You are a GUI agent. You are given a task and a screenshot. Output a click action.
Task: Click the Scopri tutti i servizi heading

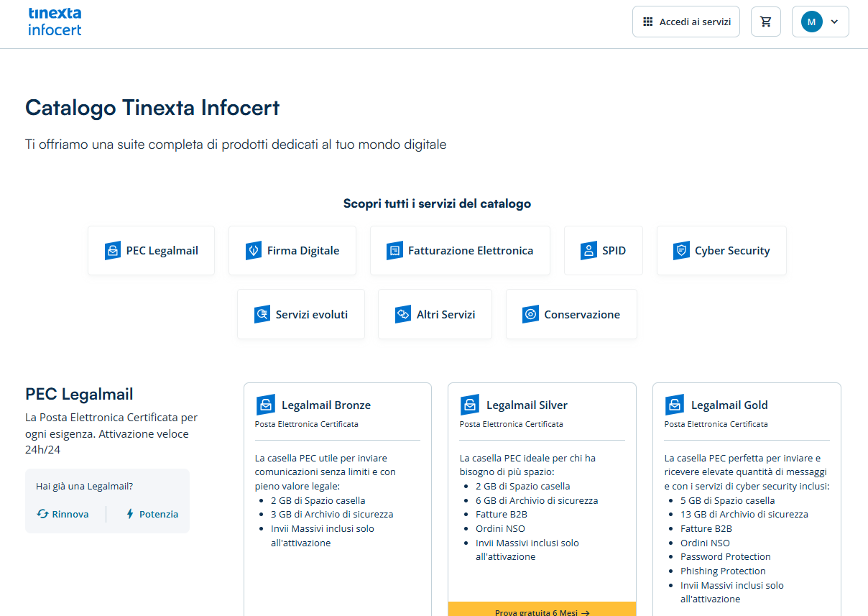[437, 203]
